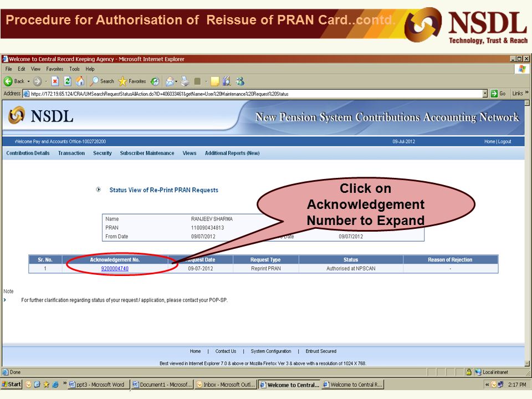Image resolution: width=532 pixels, height=399 pixels.
Task: Click the security padlock in status bar
Action: 469,372
